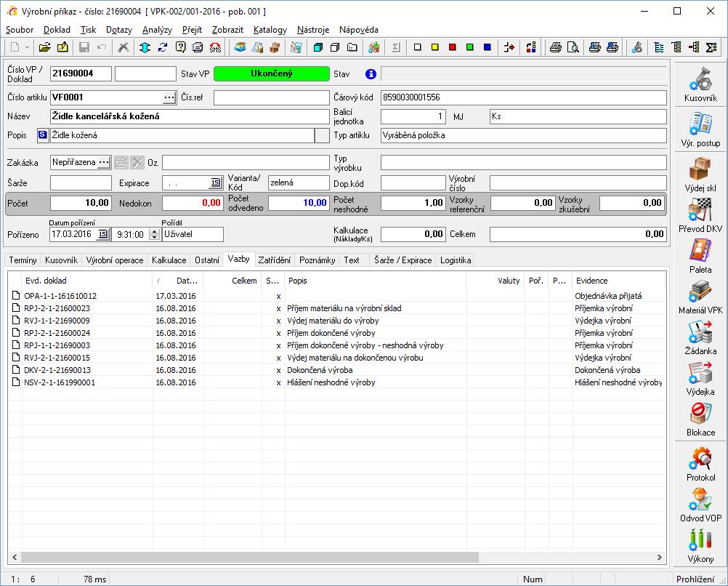The image size is (728, 586).
Task: Click the blue info icon next to Stav
Action: (x=371, y=74)
